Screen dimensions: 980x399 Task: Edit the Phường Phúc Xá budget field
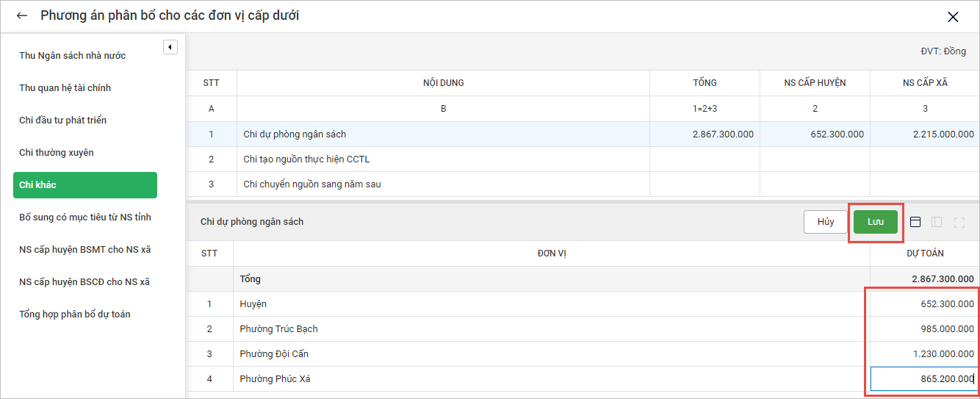[x=923, y=379]
